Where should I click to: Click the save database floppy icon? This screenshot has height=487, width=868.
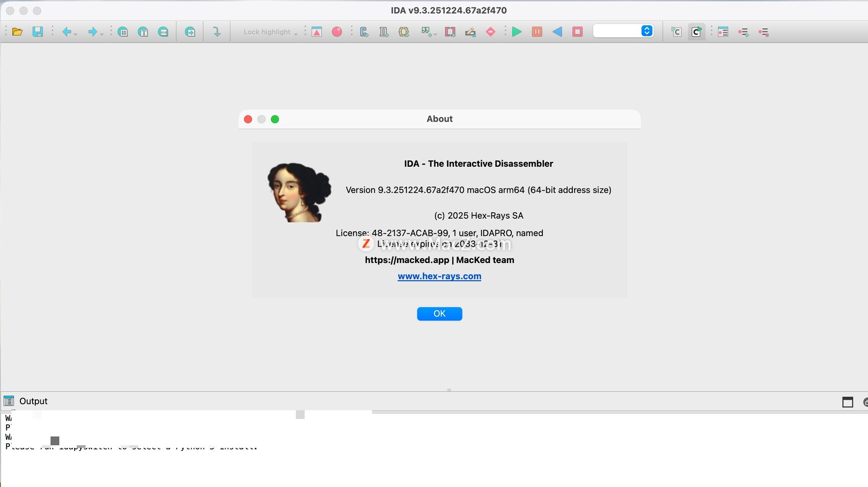[38, 32]
